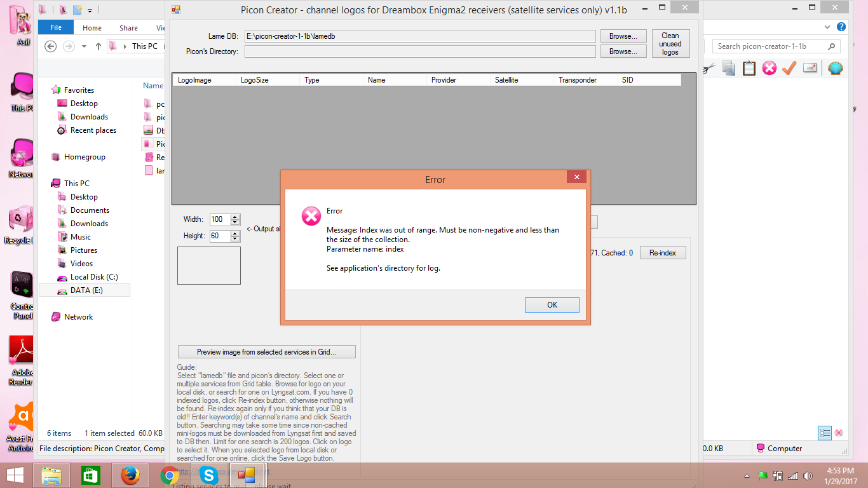Screen dimensions: 868x488
Task: Decrease the Height value with down arrow
Action: 235,239
